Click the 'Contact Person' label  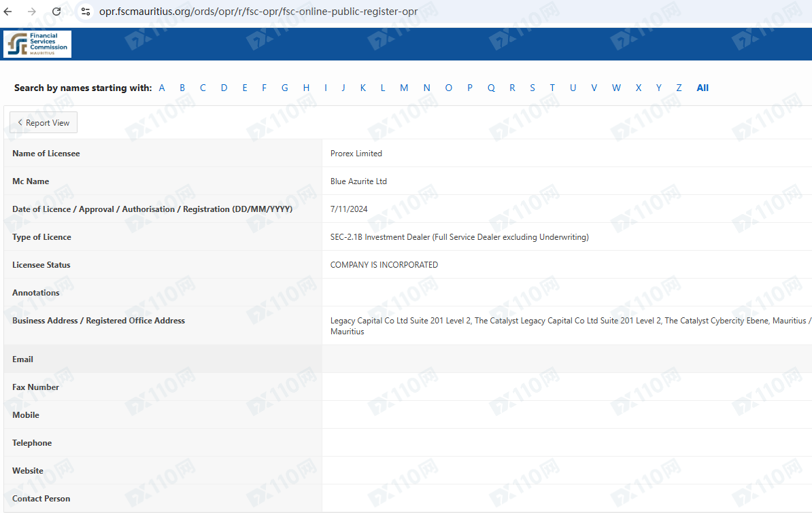pos(41,499)
